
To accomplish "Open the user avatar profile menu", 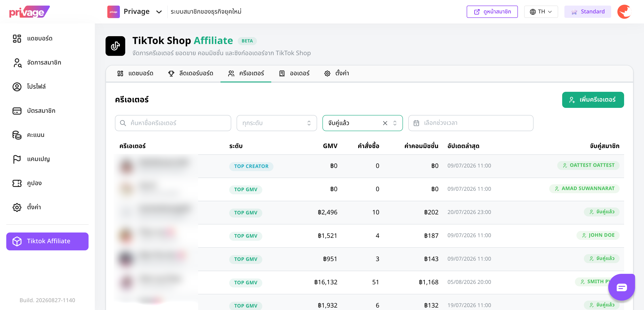I will click(x=624, y=12).
